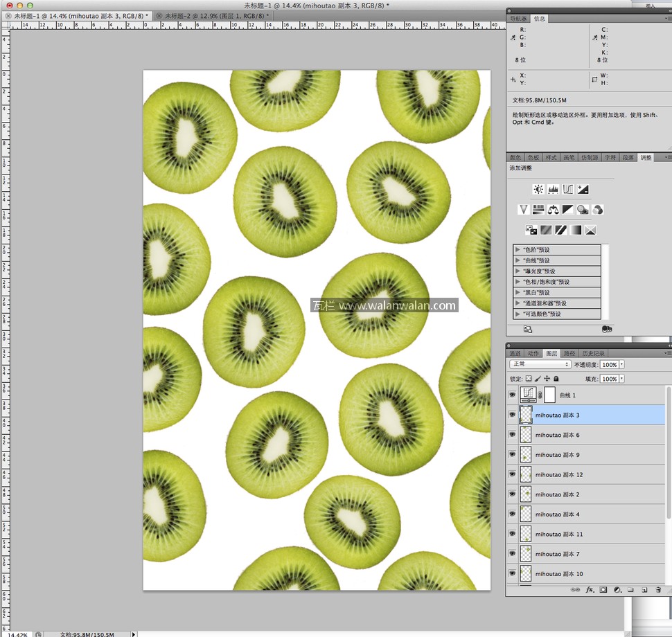This screenshot has width=672, height=637.
Task: Click the lock all padlock icon
Action: click(556, 379)
